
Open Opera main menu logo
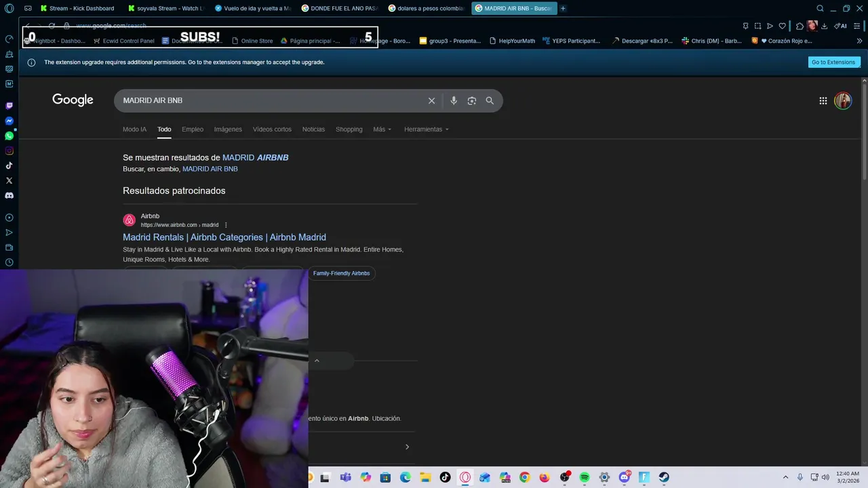point(9,8)
